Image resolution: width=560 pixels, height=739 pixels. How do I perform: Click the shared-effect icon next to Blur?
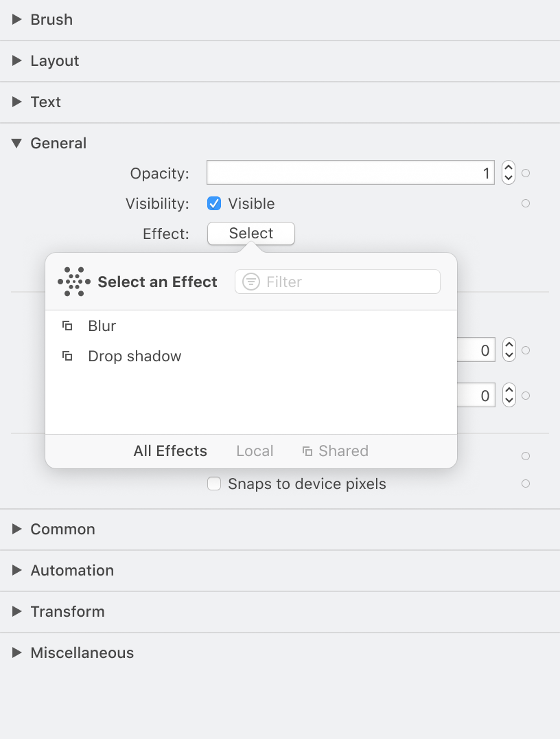(67, 326)
